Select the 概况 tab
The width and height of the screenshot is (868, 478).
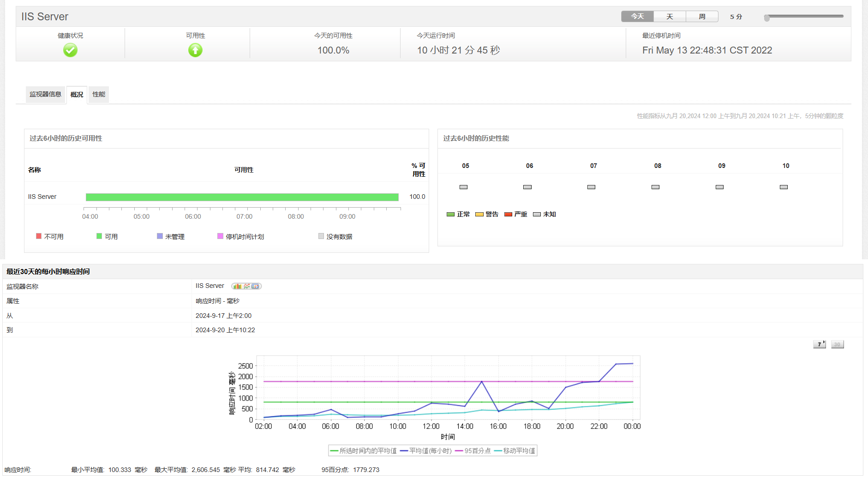(77, 95)
